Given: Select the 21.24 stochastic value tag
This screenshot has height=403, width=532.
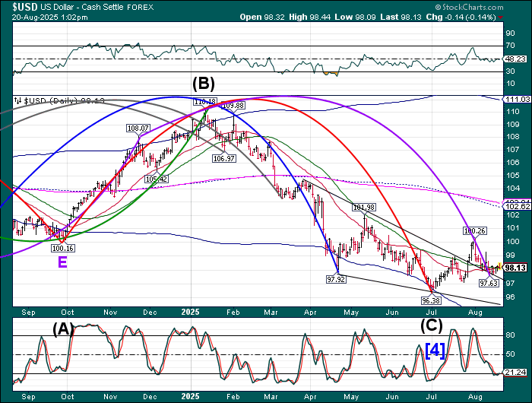Looking at the screenshot, I should coord(513,373).
